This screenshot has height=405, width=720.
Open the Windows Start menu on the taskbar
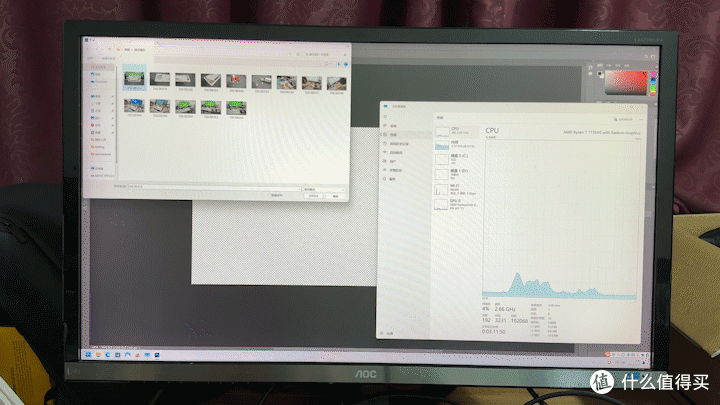point(88,354)
